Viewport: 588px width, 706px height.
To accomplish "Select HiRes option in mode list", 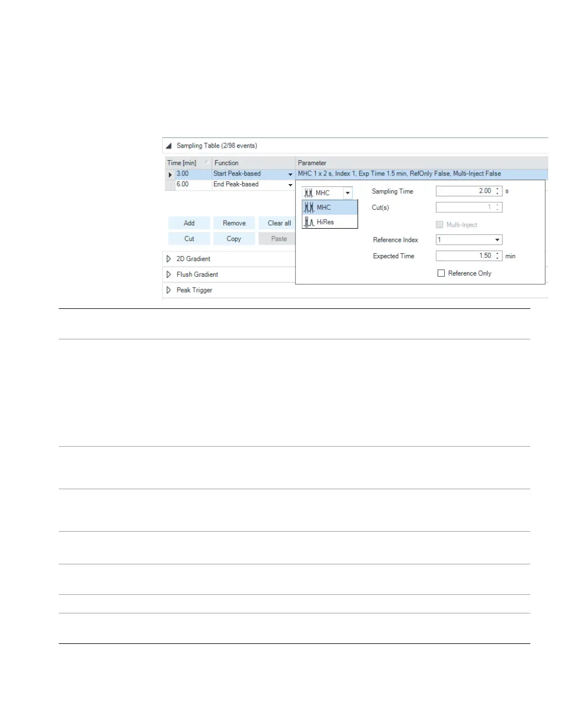I will click(330, 222).
